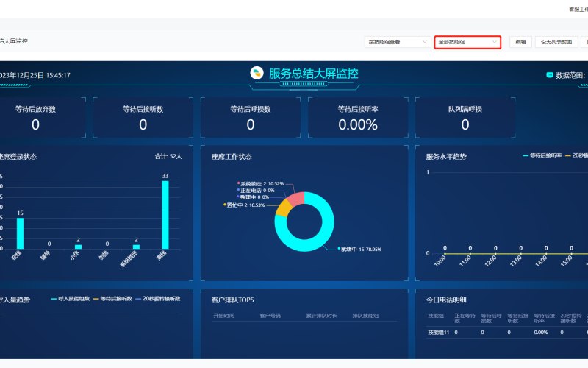Viewport: 588px width, 368px height.
Task: Click the 小休 bar showing 2
Action: 78,247
